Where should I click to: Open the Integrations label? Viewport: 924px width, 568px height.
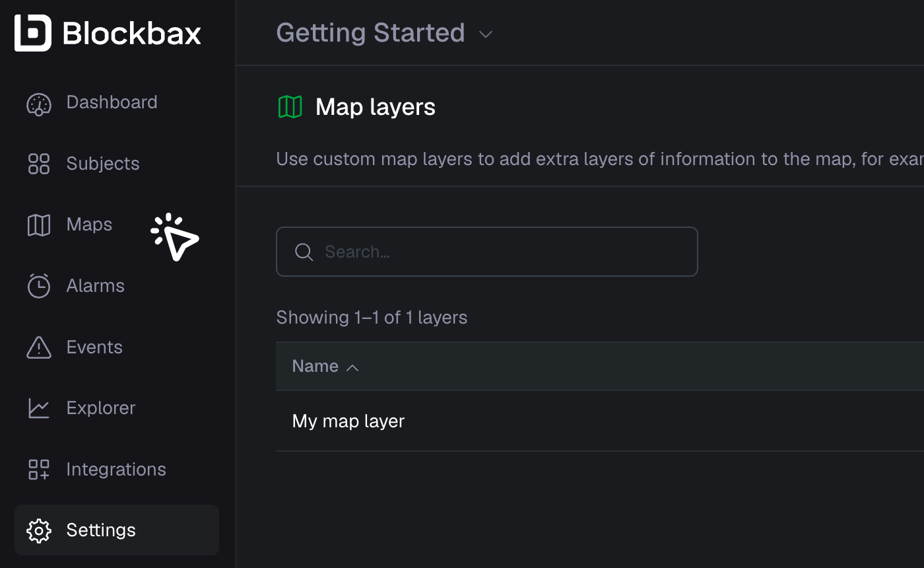(x=116, y=470)
